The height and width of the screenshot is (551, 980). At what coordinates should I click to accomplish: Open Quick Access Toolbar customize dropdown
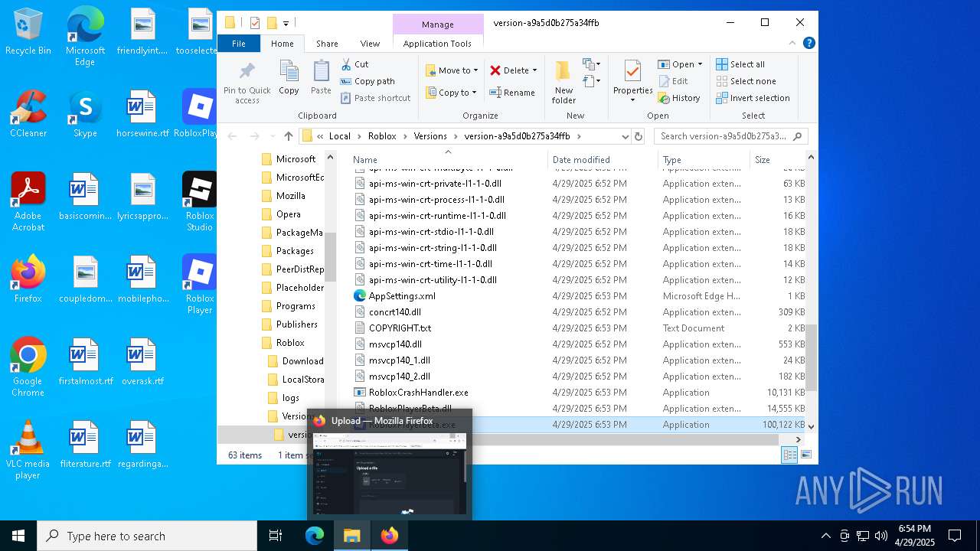click(x=286, y=23)
